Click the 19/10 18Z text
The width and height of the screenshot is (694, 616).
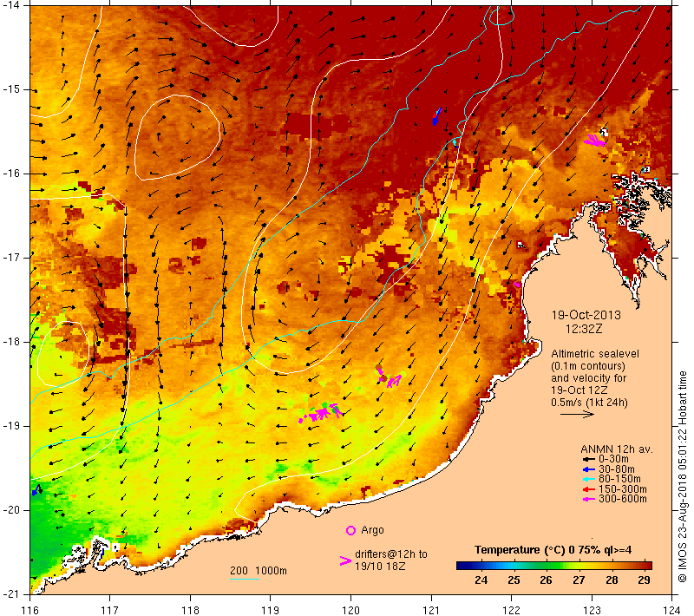380,567
